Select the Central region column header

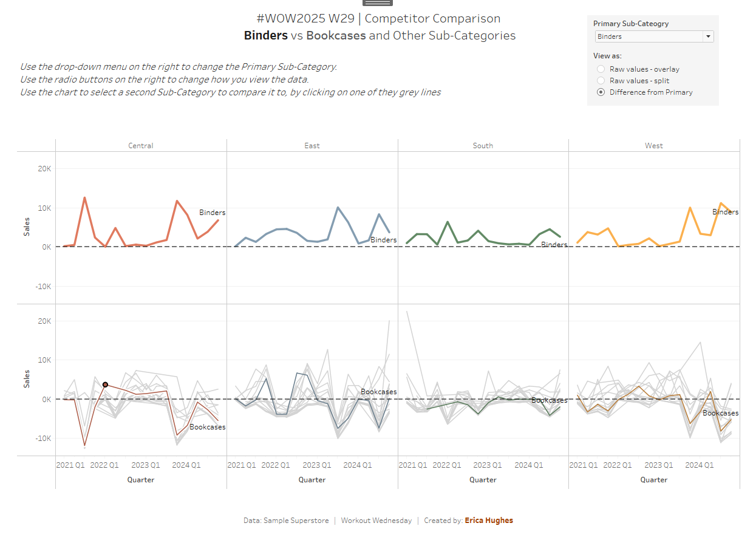(141, 146)
